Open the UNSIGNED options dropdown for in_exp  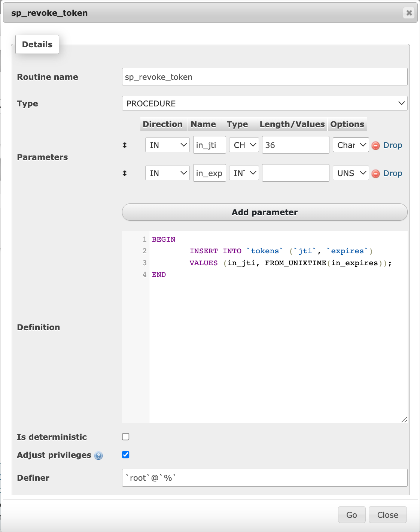click(x=350, y=173)
